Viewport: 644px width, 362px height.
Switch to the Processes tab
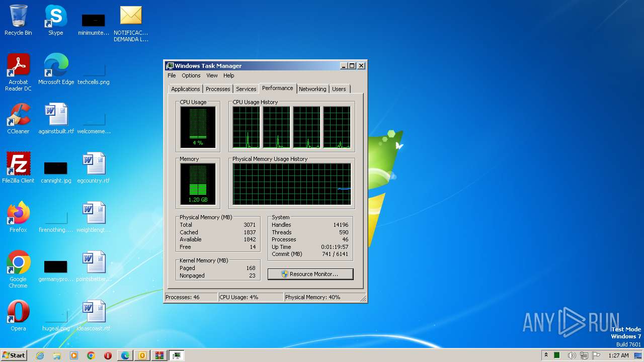pos(218,89)
